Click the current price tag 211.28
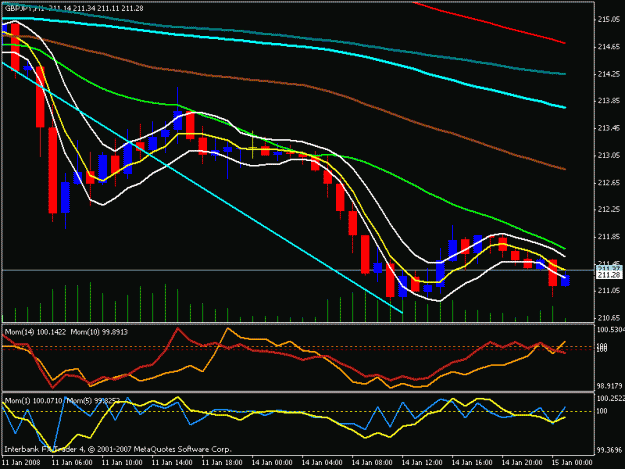 click(x=609, y=275)
